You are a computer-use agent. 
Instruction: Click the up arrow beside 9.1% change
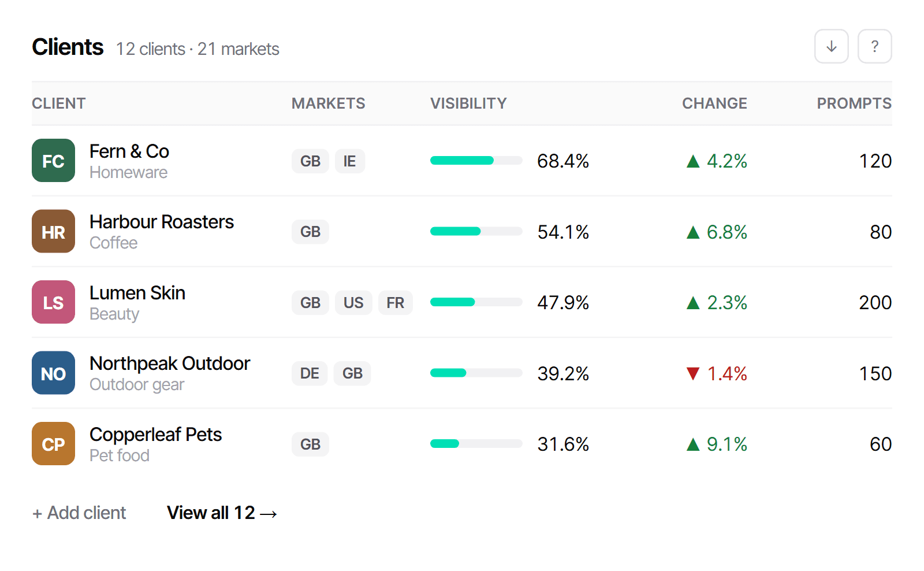693,444
